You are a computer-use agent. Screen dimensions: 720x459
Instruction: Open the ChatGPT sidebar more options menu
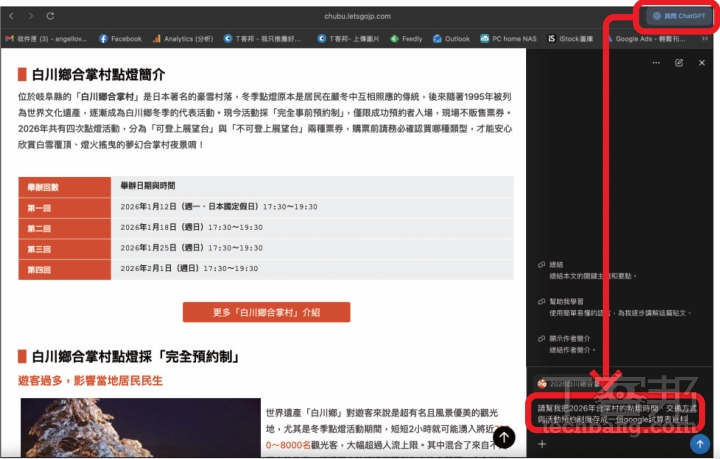pyautogui.click(x=656, y=63)
